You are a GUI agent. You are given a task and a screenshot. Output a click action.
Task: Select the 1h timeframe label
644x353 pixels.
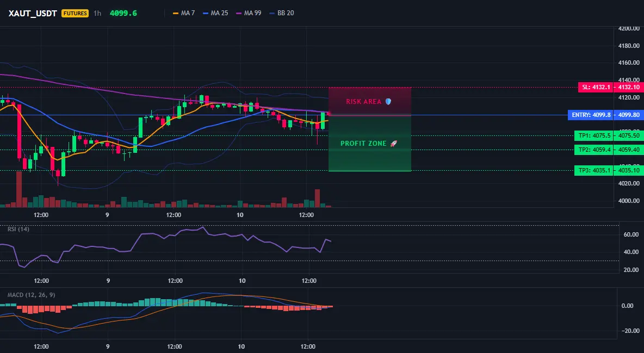click(x=97, y=13)
